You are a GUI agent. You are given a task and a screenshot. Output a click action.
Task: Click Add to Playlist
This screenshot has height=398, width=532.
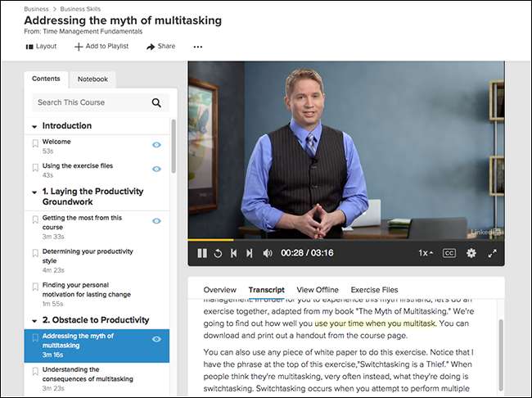coord(101,47)
